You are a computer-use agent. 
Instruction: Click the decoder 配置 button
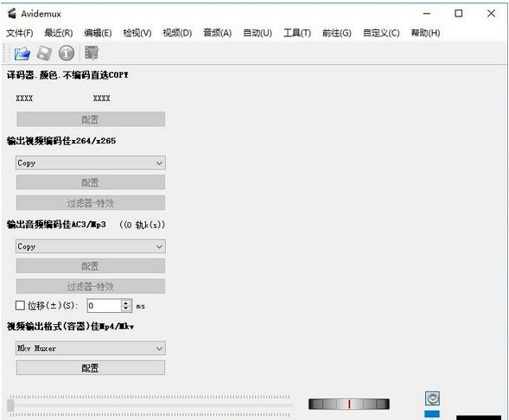[91, 119]
